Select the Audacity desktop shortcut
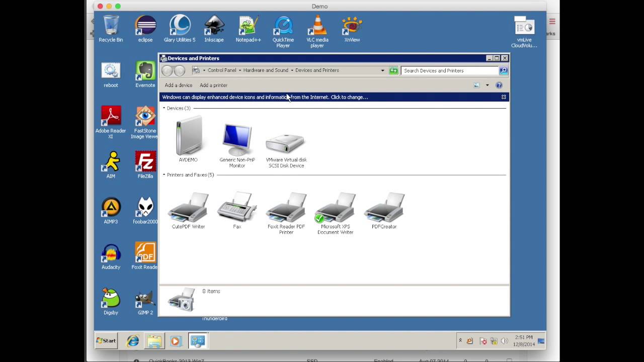 (x=111, y=256)
